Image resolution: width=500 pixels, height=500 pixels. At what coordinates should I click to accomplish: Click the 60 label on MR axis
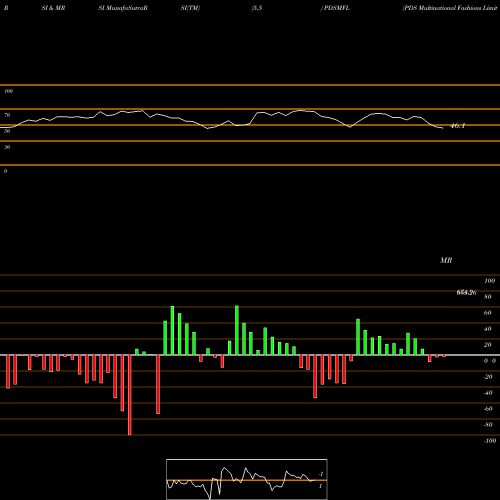click(488, 313)
